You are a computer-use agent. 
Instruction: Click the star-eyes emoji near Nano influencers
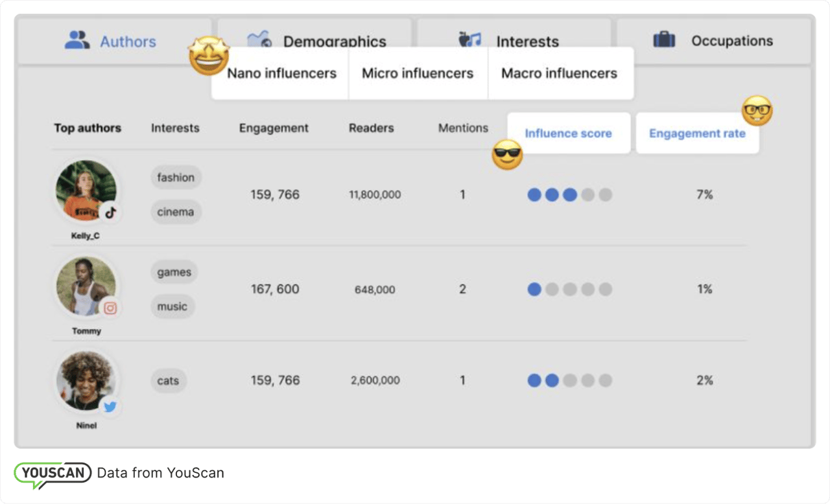point(209,56)
